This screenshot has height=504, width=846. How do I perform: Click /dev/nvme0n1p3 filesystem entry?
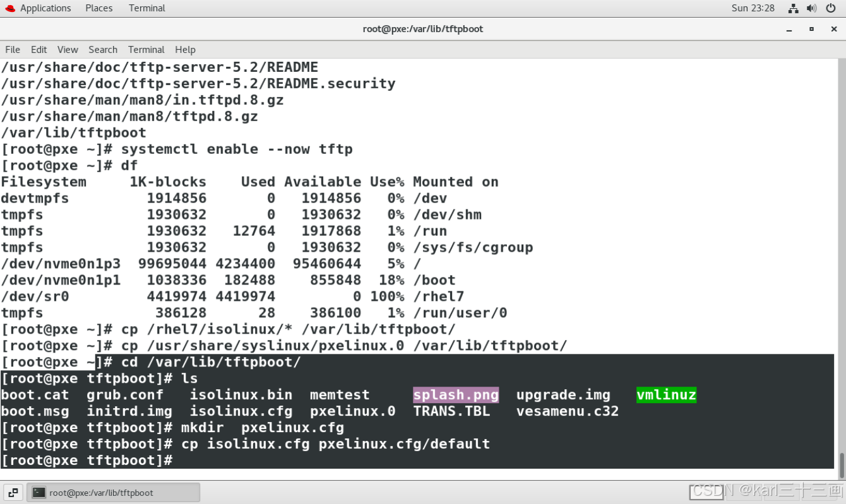point(61,264)
